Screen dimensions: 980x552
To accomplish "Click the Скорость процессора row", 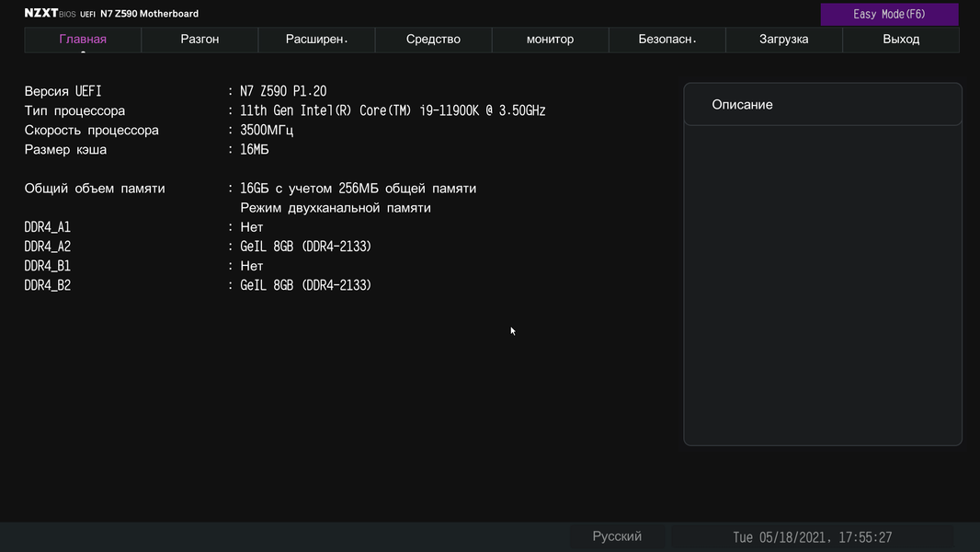I will 91,130.
